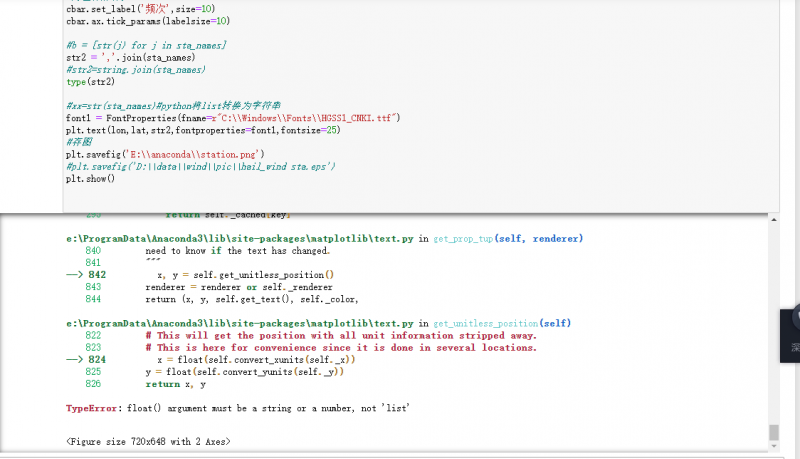Place cursor in the plt.show() line
This screenshot has width=800, height=459.
(91, 179)
